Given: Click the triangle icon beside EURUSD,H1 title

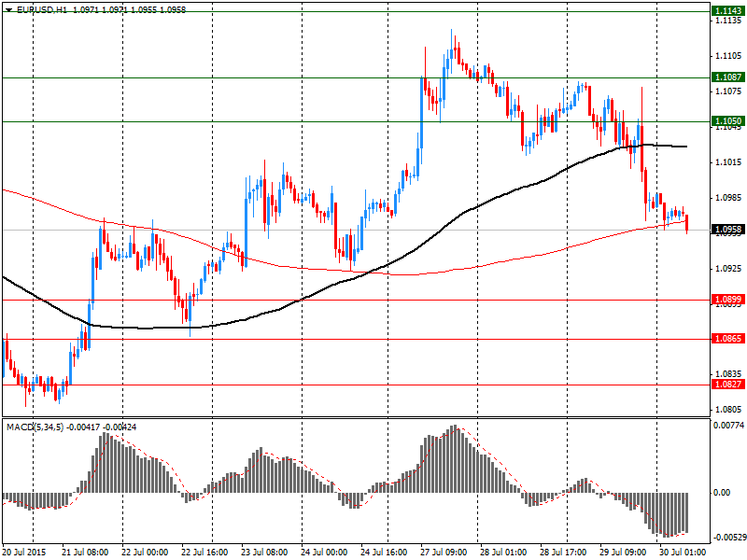Looking at the screenshot, I should click(9, 9).
